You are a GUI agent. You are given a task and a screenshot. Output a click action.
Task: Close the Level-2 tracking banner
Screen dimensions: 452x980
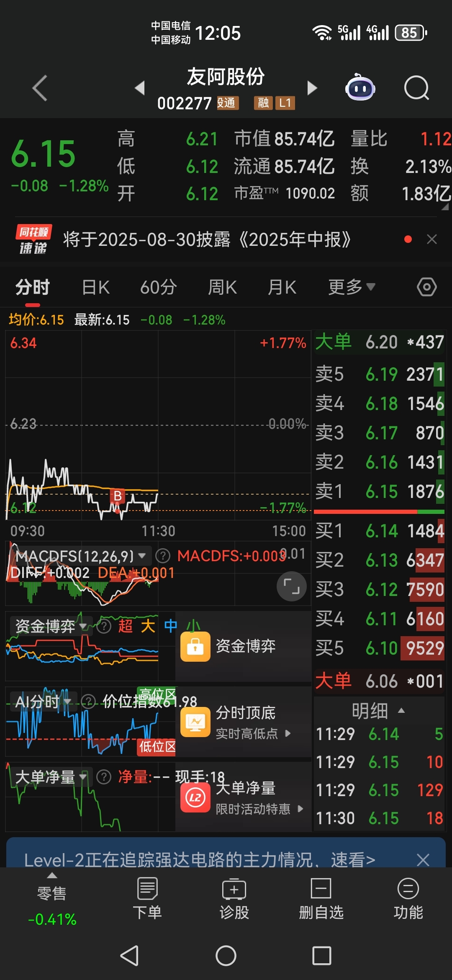pyautogui.click(x=423, y=860)
